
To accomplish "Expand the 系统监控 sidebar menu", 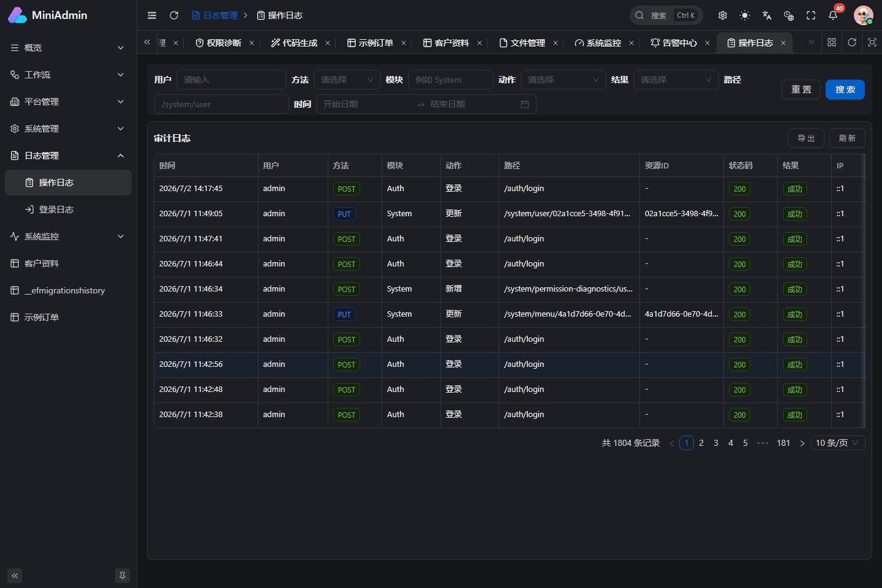I will [x=68, y=236].
